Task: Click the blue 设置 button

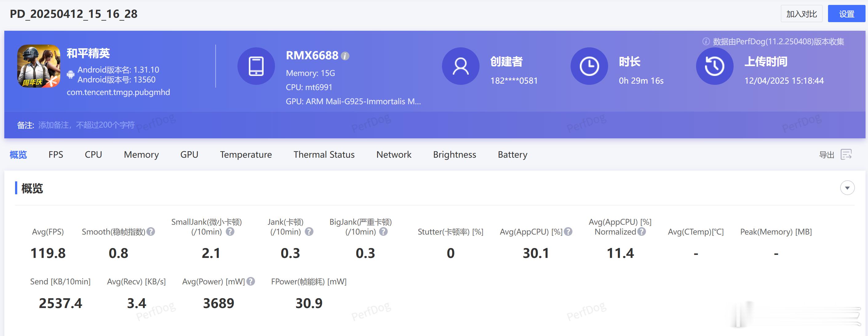Action: (x=846, y=14)
